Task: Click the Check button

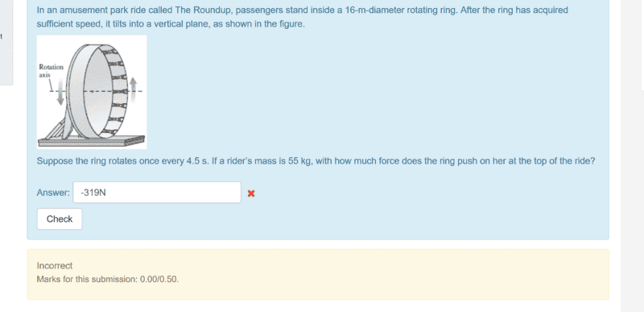Action: (60, 219)
